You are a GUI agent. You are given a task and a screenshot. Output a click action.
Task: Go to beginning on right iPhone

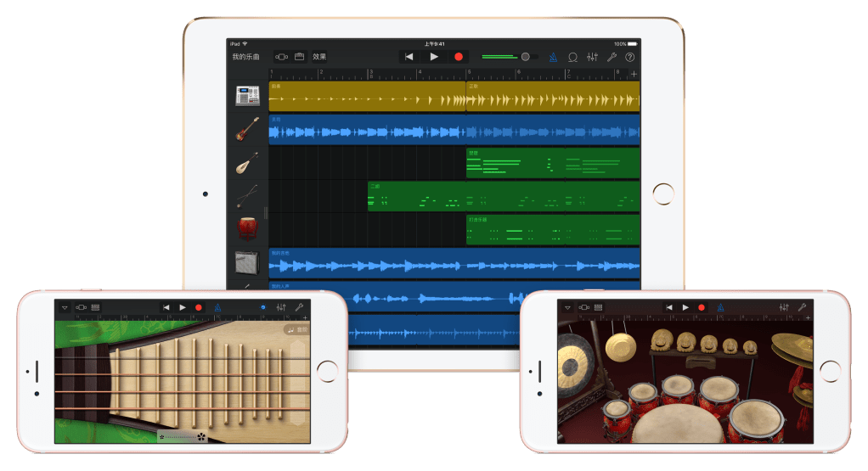669,307
